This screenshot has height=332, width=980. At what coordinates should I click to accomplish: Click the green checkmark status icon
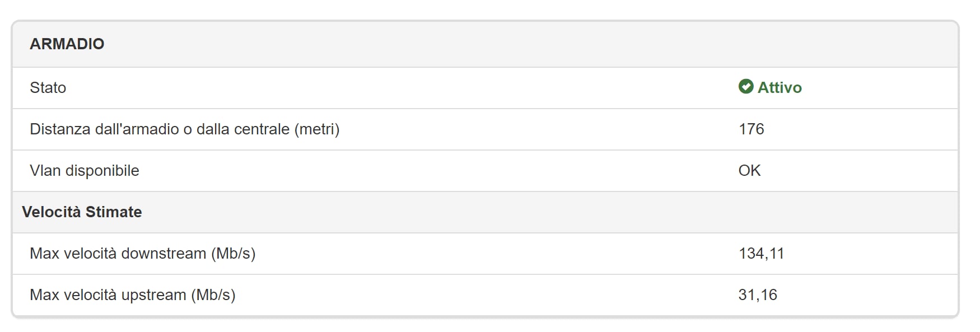pyautogui.click(x=746, y=87)
